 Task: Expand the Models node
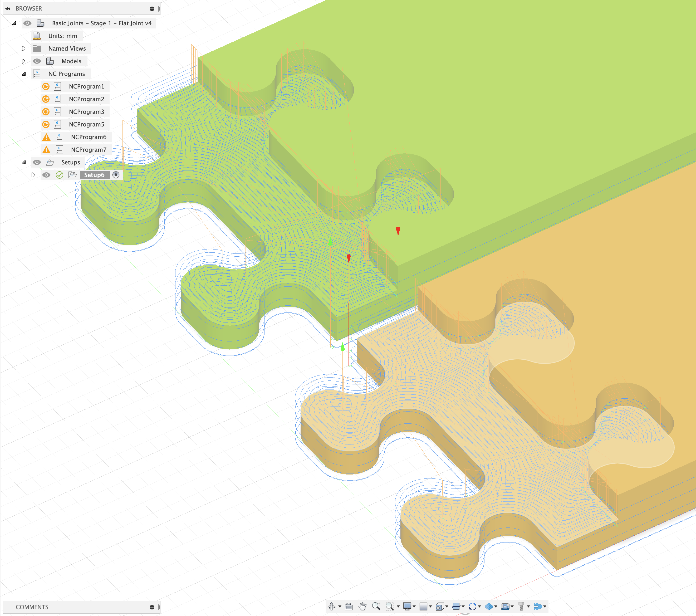coord(23,61)
